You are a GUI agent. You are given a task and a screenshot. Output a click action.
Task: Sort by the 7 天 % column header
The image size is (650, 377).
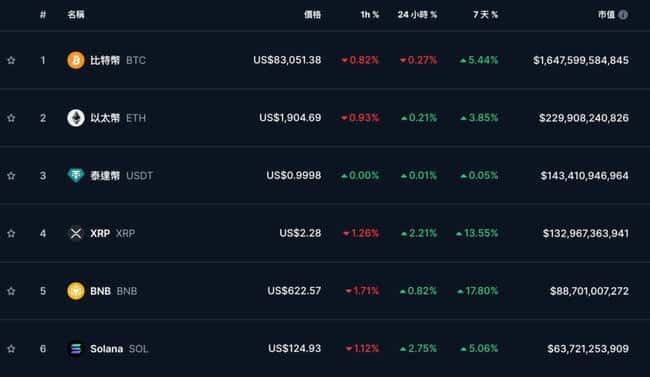click(x=485, y=15)
